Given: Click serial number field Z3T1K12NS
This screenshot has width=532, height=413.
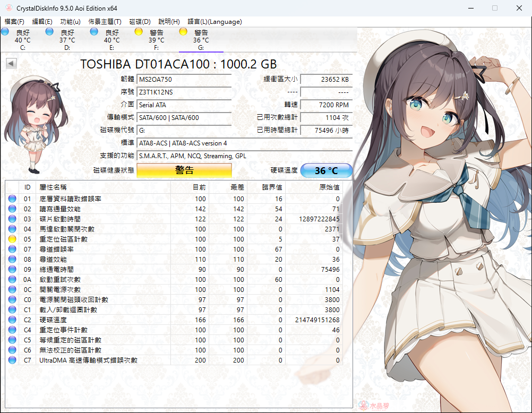Looking at the screenshot, I should [x=184, y=92].
